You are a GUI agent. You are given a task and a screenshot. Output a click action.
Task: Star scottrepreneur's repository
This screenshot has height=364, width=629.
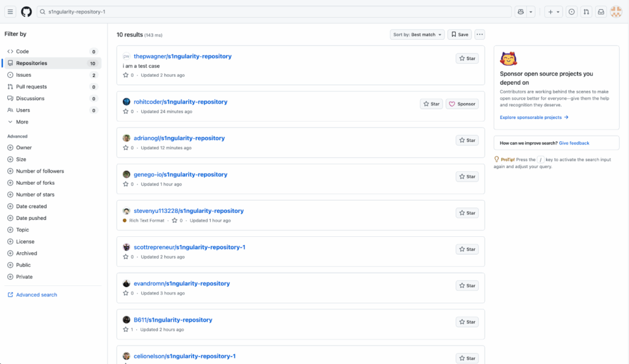click(x=467, y=249)
